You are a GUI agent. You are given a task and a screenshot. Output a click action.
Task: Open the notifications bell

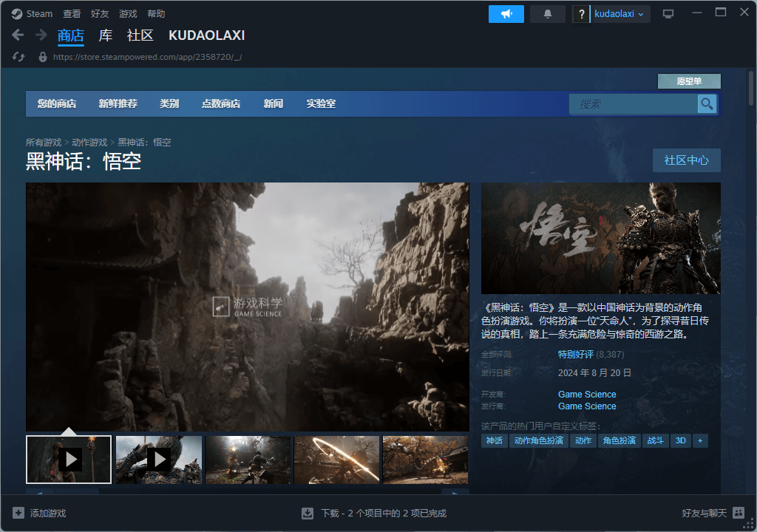click(547, 14)
